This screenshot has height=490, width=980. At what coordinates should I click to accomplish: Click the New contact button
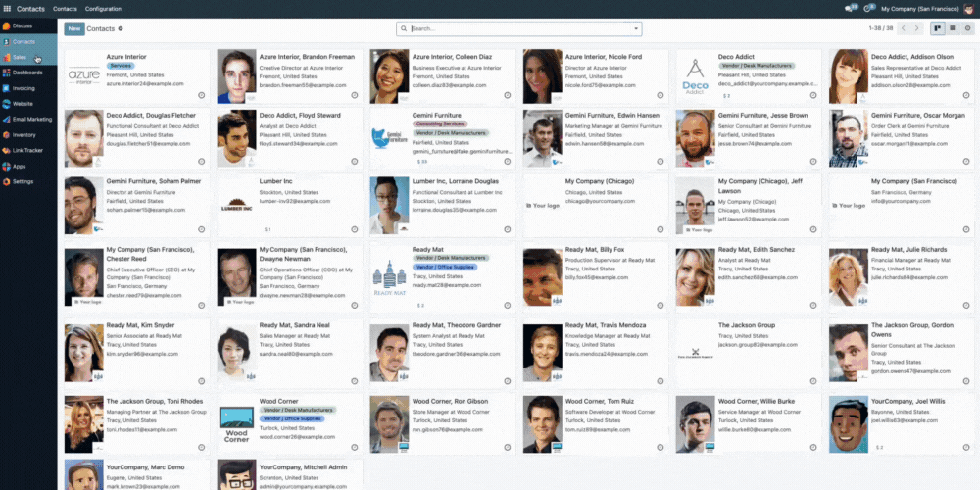[74, 28]
